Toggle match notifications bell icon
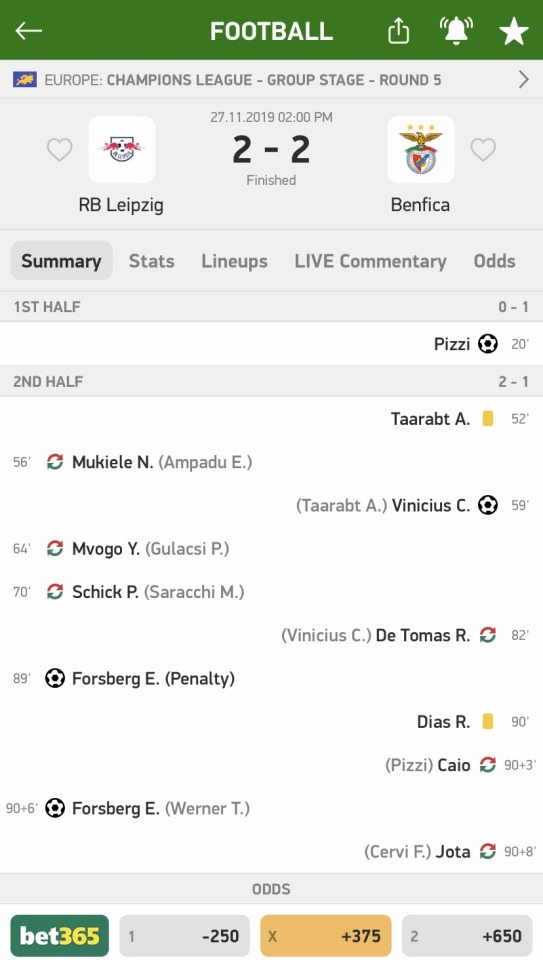The width and height of the screenshot is (543, 960). [x=456, y=31]
